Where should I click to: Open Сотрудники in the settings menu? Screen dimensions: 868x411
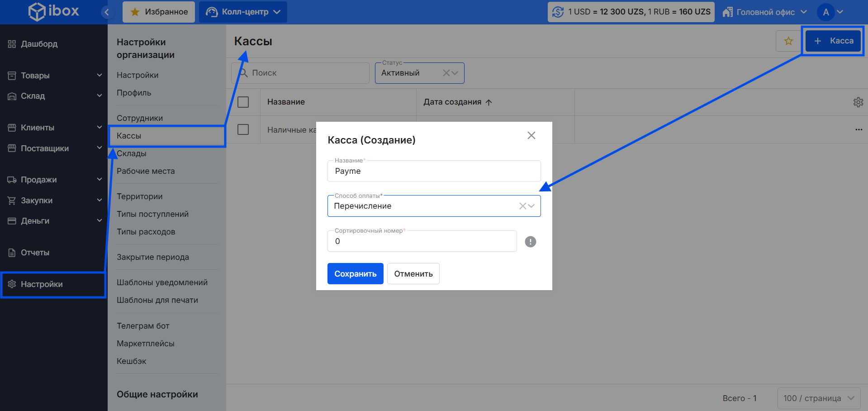pos(140,118)
